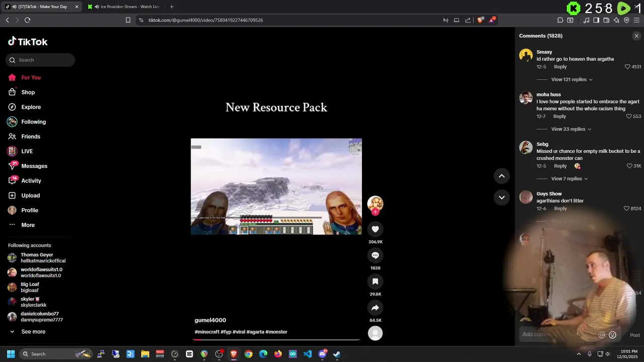Open the browser extensions puzzle icon
The height and width of the screenshot is (362, 644).
(560, 20)
